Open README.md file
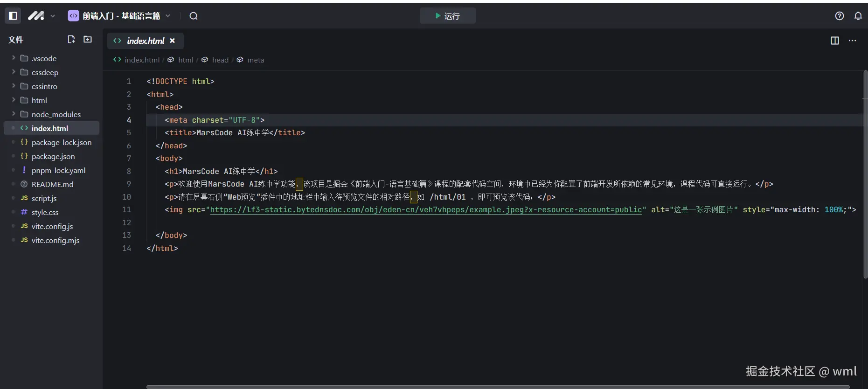The height and width of the screenshot is (389, 868). click(51, 184)
